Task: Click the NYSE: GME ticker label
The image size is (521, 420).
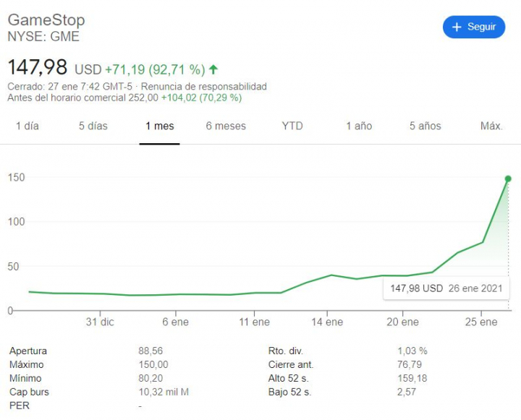Action: [x=43, y=36]
